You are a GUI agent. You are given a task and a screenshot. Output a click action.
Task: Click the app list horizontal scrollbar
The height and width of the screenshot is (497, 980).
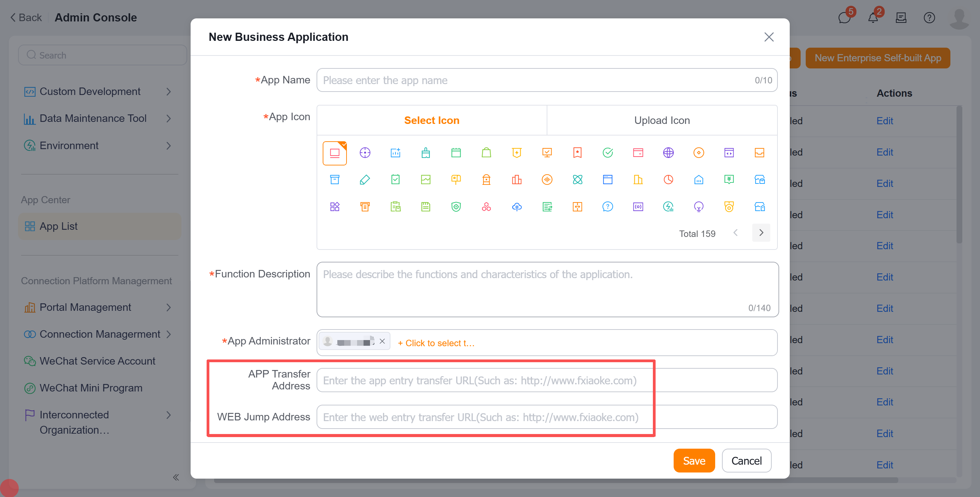556,480
